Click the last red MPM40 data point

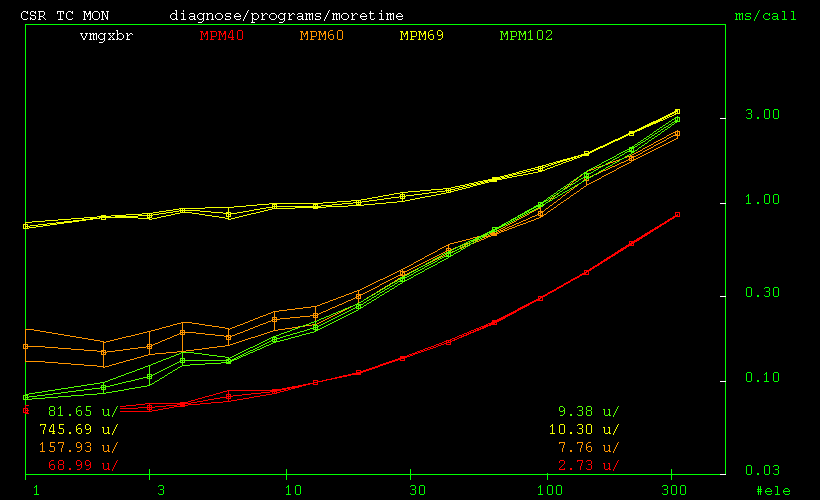coord(677,214)
